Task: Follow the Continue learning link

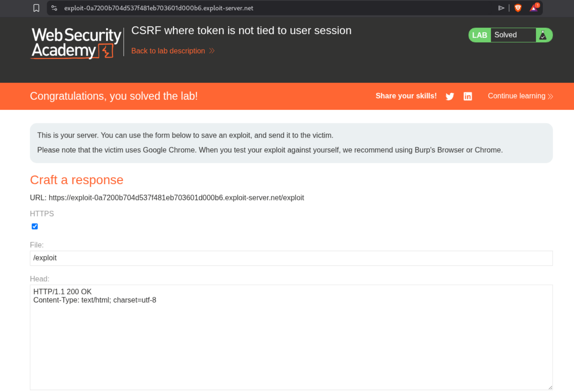Action: 516,96
